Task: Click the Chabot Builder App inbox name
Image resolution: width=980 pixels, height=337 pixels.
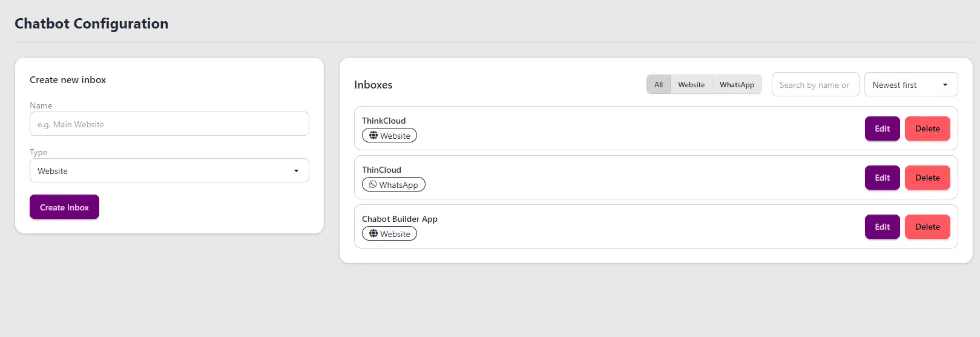Action: [400, 219]
